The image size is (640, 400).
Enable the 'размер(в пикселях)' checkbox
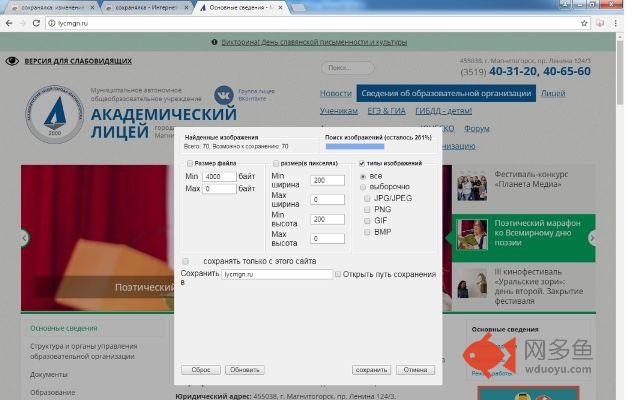point(276,163)
